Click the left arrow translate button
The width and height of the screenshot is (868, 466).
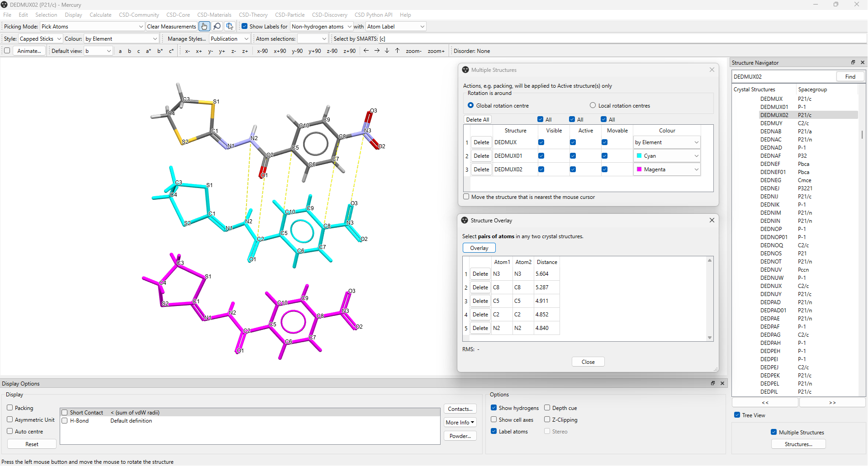pyautogui.click(x=366, y=51)
